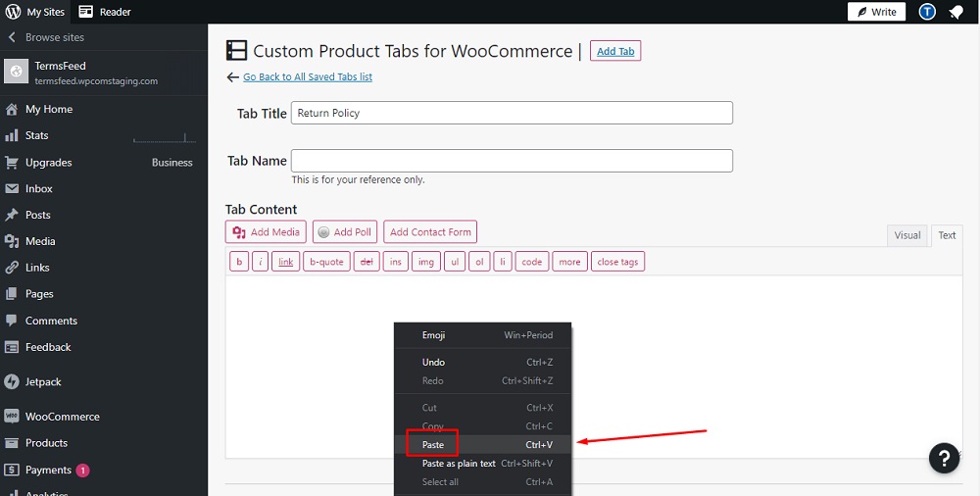Choose Emoji from context menu
This screenshot has width=980, height=496.
(482, 335)
